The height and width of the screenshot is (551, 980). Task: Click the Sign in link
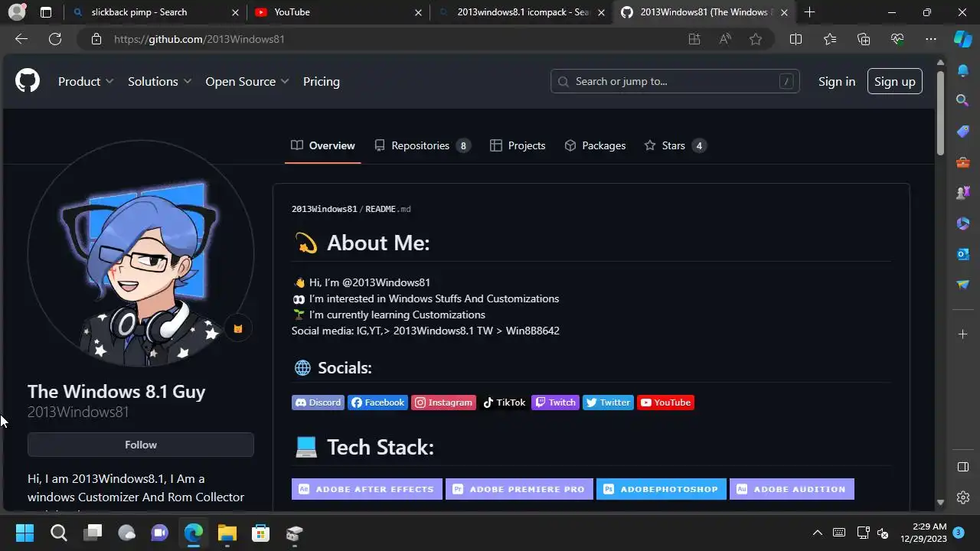(837, 81)
